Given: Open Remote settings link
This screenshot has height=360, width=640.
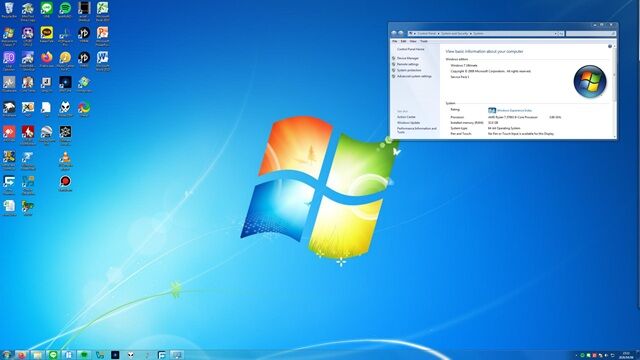Looking at the screenshot, I should [x=407, y=64].
